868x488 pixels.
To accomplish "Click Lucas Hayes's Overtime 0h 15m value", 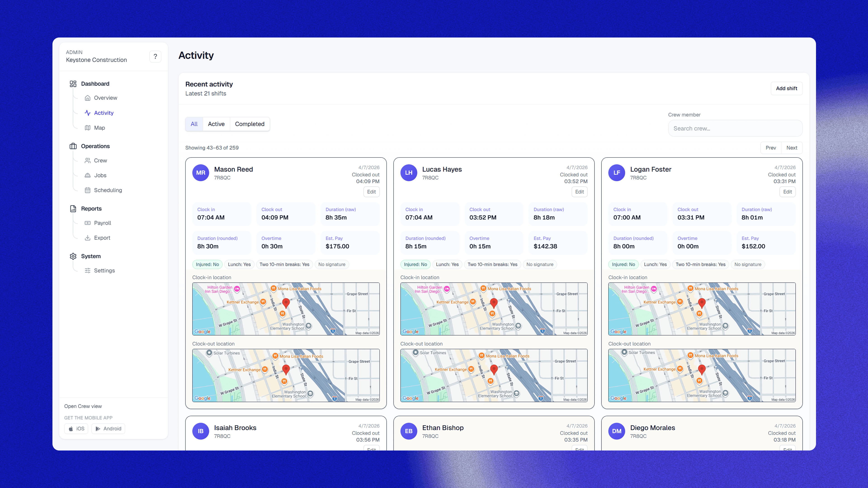I will coord(480,246).
